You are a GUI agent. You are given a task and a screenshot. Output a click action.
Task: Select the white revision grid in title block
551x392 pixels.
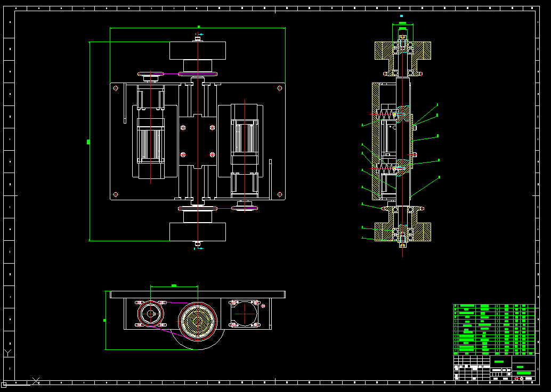[x=472, y=367]
